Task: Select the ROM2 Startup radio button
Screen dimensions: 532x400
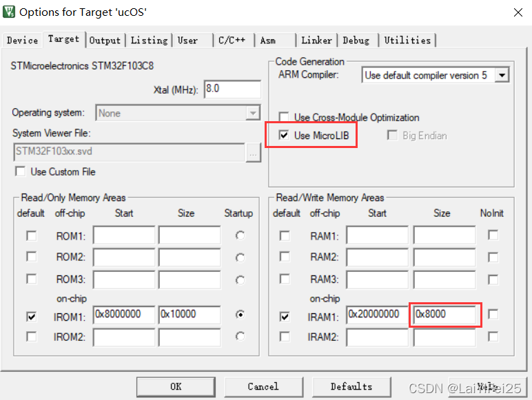Action: (x=241, y=257)
